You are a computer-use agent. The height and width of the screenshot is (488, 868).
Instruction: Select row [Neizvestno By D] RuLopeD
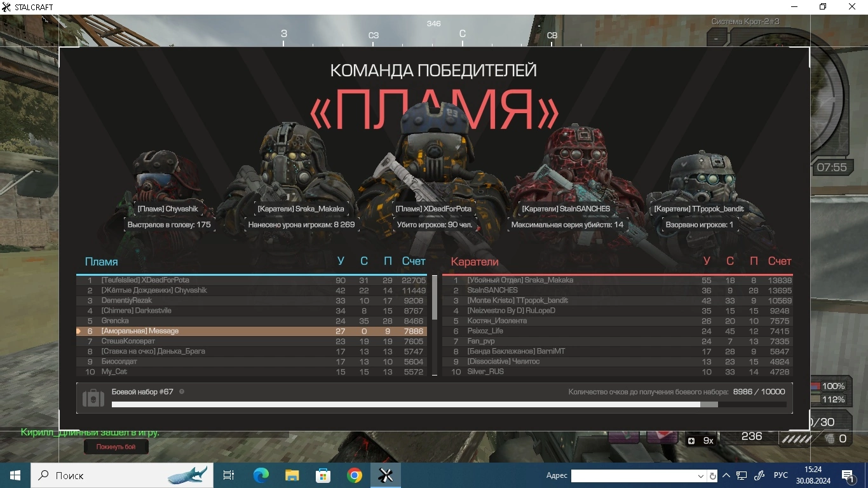click(x=618, y=311)
